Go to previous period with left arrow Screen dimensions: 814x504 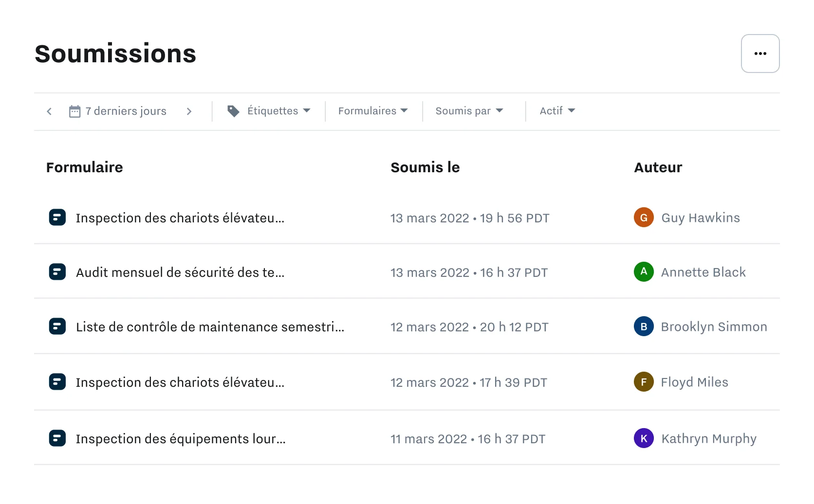click(49, 111)
